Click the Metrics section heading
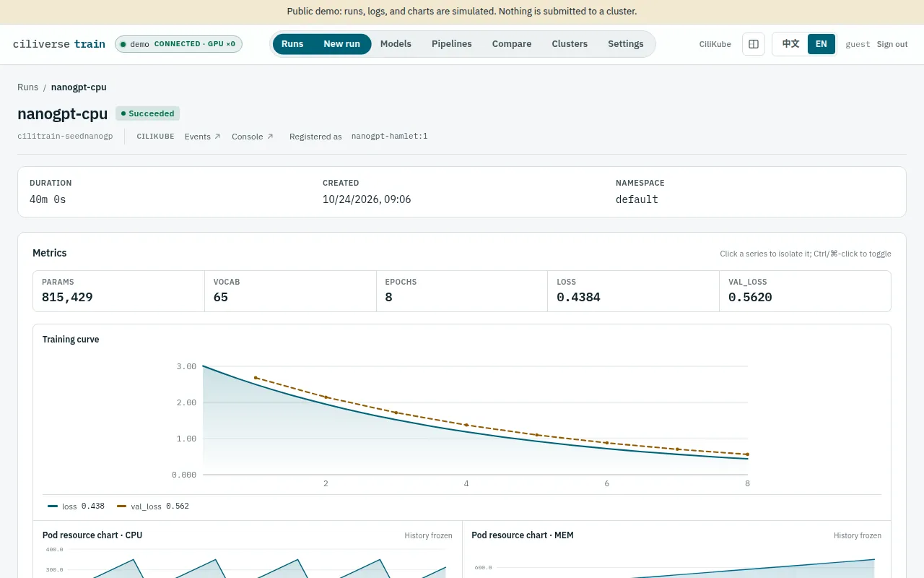 (50, 253)
